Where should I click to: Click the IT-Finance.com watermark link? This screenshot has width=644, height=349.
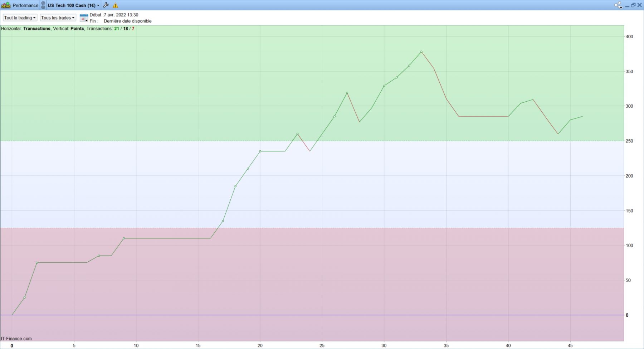pos(16,339)
